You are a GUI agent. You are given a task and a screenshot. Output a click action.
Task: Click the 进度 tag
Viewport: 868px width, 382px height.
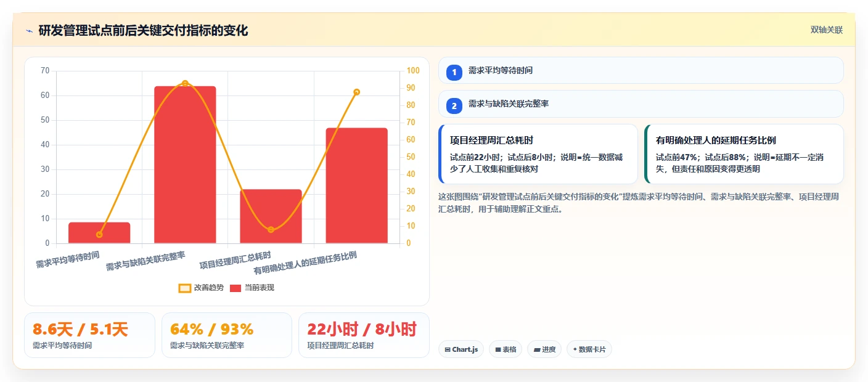(x=544, y=349)
